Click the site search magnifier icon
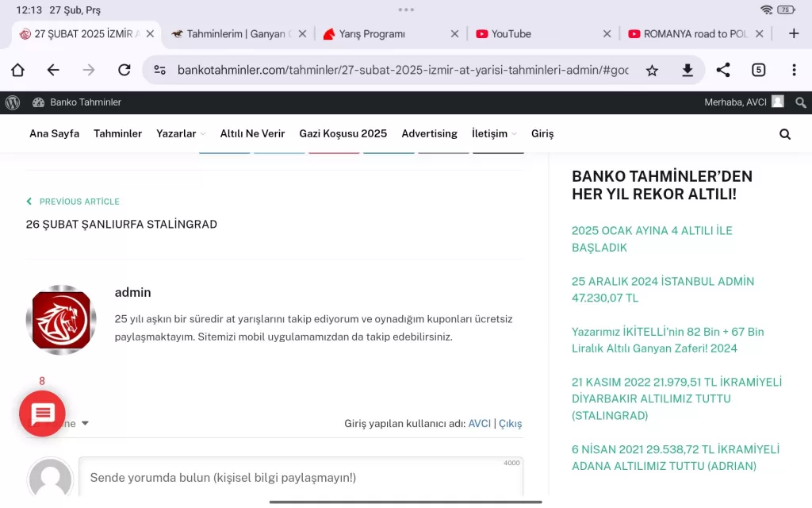 click(785, 134)
